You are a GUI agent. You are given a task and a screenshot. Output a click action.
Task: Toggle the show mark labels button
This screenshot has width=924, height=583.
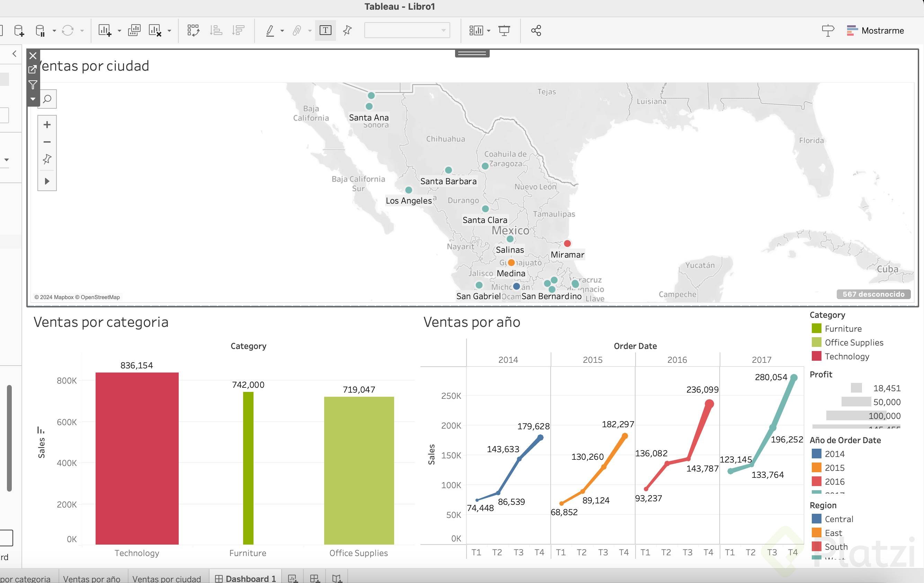point(325,30)
